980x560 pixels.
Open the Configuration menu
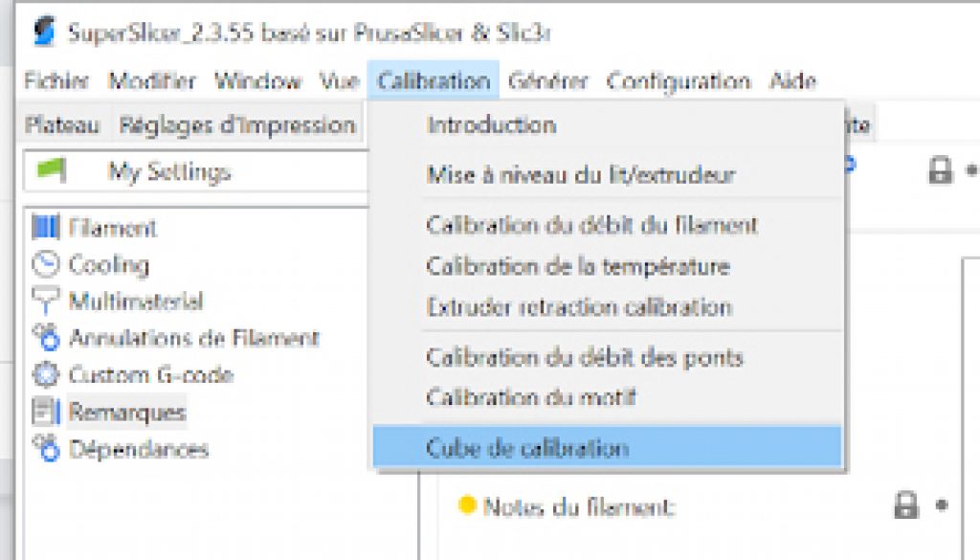(x=679, y=81)
